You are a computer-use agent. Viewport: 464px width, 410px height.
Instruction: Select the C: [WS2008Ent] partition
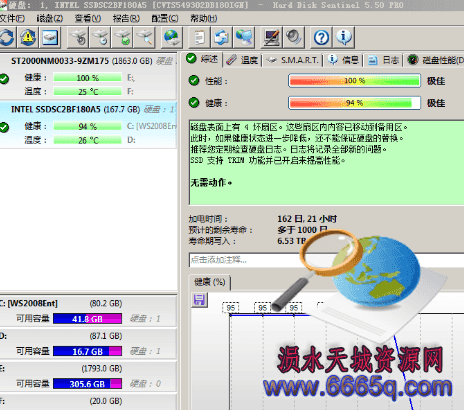pyautogui.click(x=88, y=311)
